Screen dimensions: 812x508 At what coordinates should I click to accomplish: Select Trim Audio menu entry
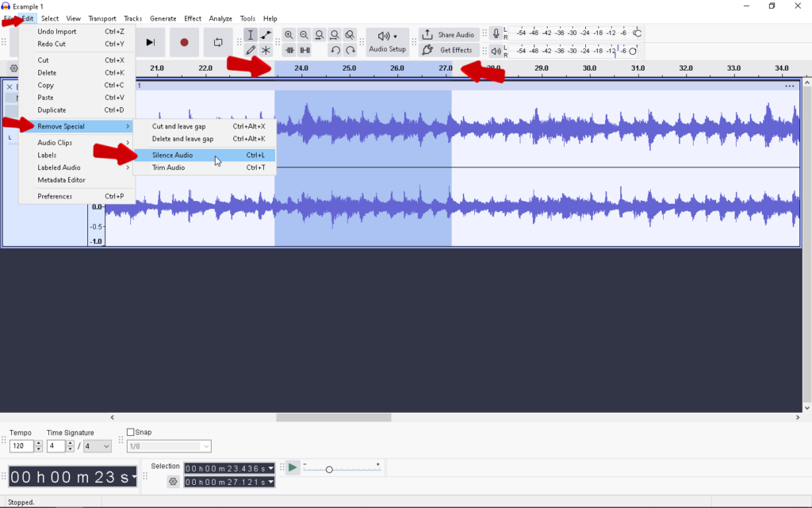168,167
